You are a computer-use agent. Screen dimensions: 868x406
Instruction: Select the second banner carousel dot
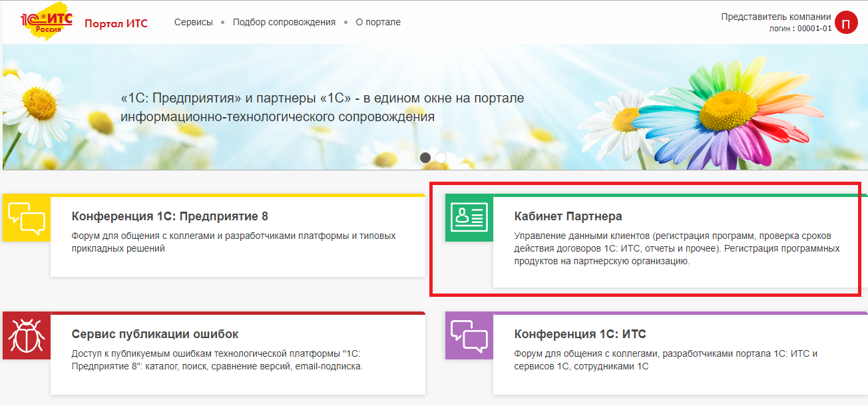pos(441,158)
